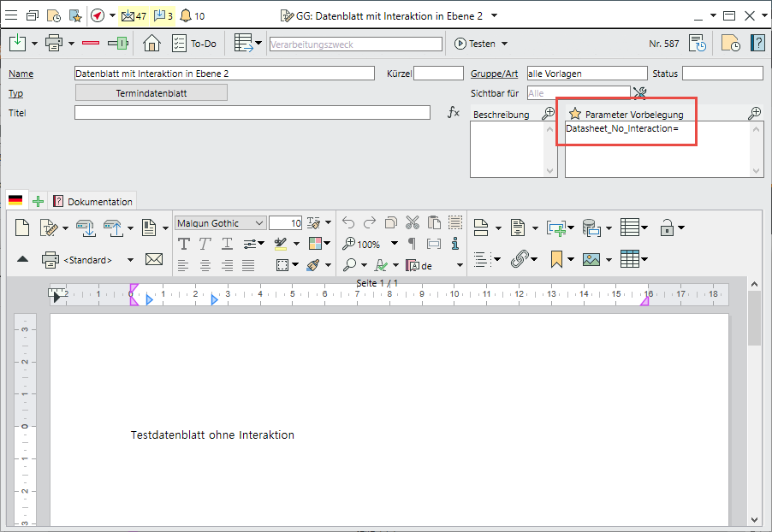
Task: Click the home icon in the top toolbar
Action: pos(151,44)
